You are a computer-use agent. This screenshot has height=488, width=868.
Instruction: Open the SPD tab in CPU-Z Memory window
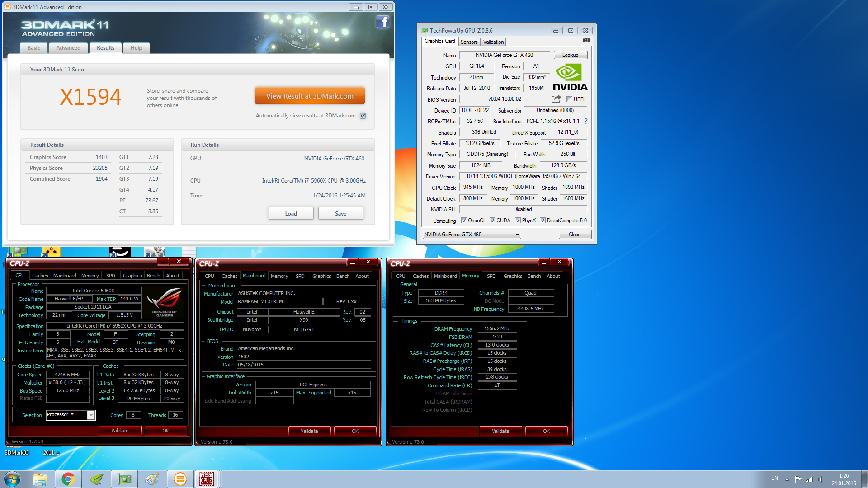click(x=491, y=276)
